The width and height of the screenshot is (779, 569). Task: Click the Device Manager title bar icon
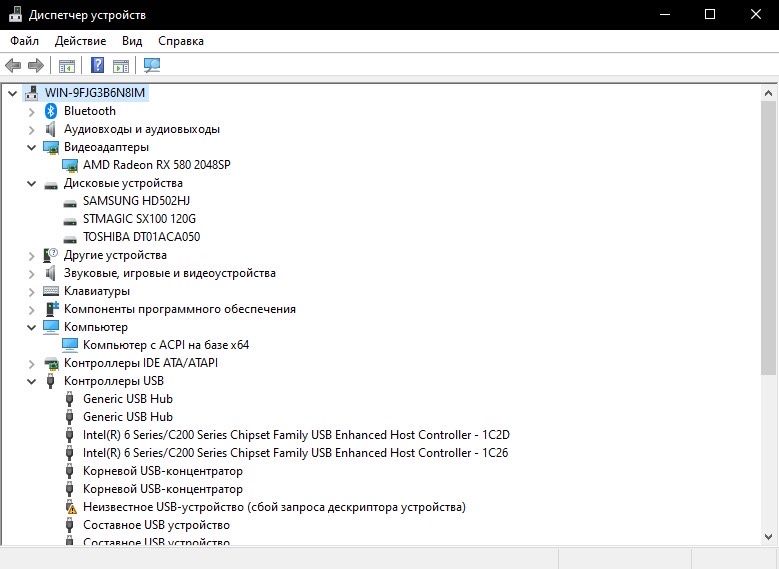15,14
